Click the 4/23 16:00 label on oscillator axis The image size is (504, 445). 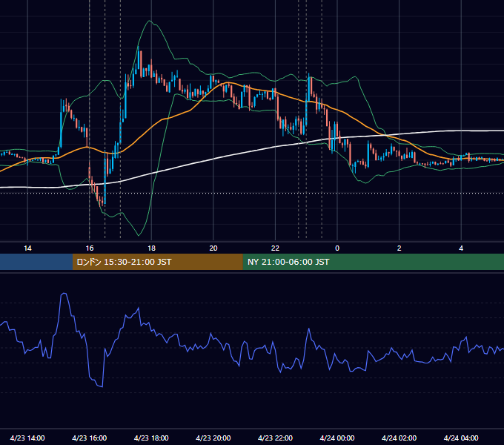(90, 438)
